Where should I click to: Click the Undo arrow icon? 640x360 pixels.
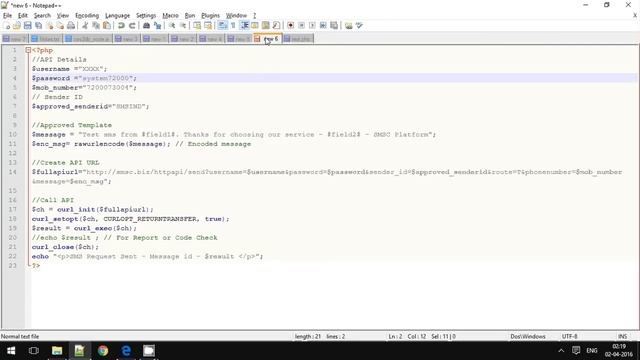click(x=121, y=25)
